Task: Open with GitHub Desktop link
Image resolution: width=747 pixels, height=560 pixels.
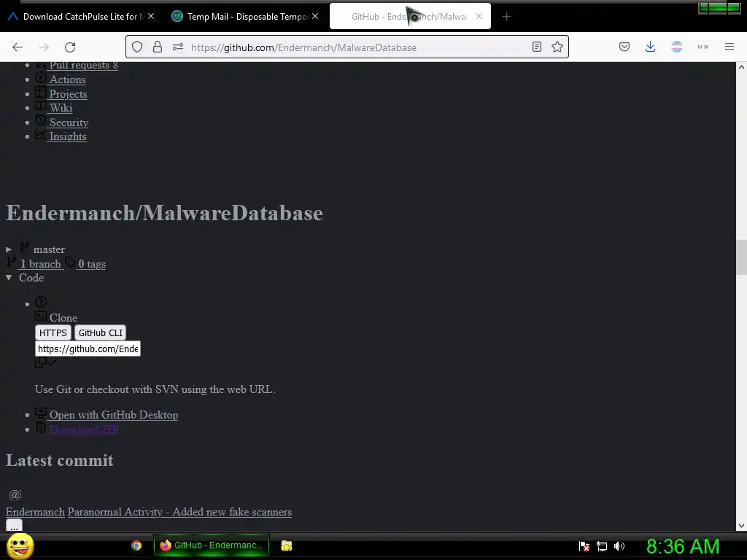Action: tap(114, 415)
